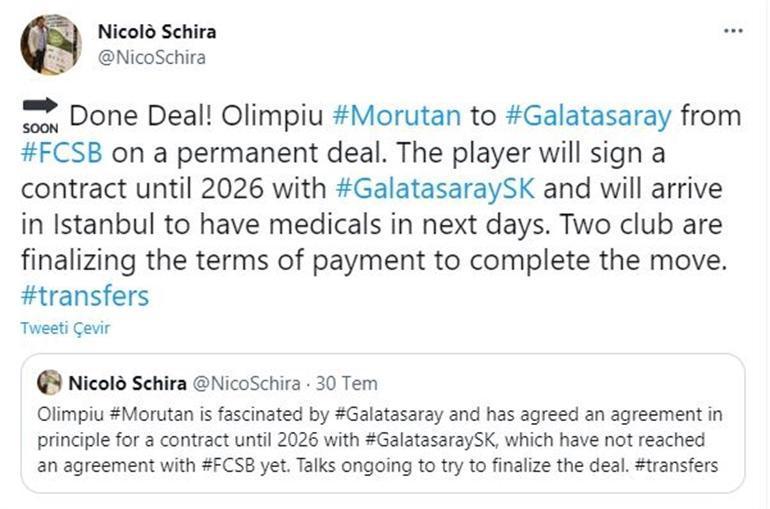
Task: Click the author name inside the quoted tweet
Action: coord(126,383)
